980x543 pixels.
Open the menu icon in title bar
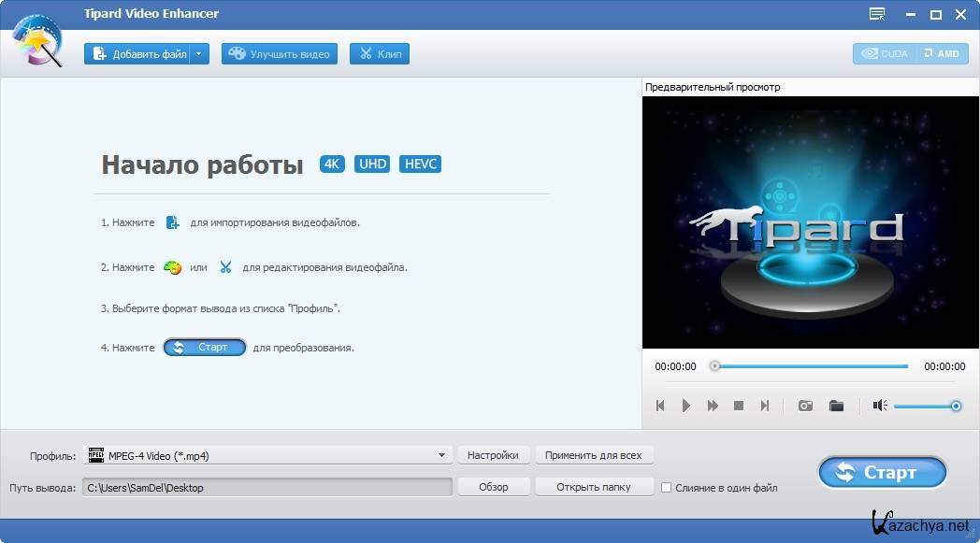876,14
